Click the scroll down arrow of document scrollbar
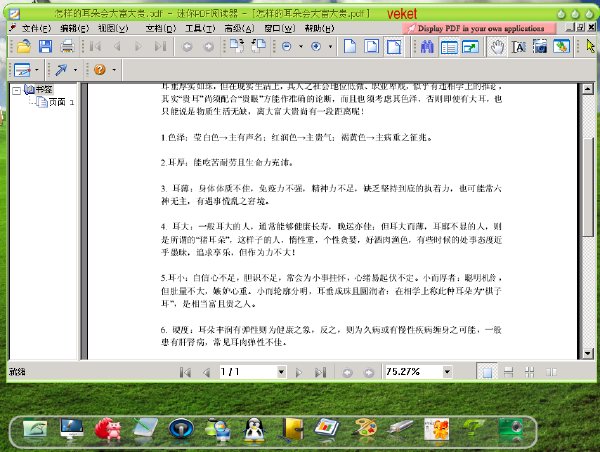600x452 pixels. tap(588, 354)
